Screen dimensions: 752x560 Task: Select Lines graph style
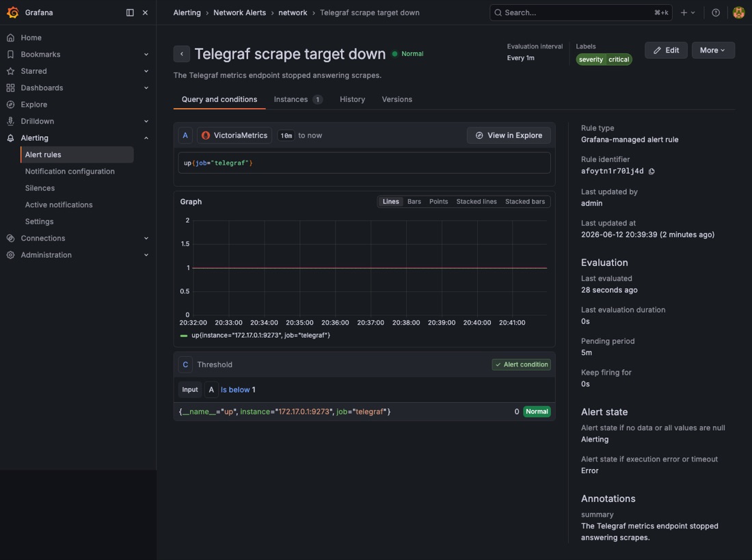(391, 202)
